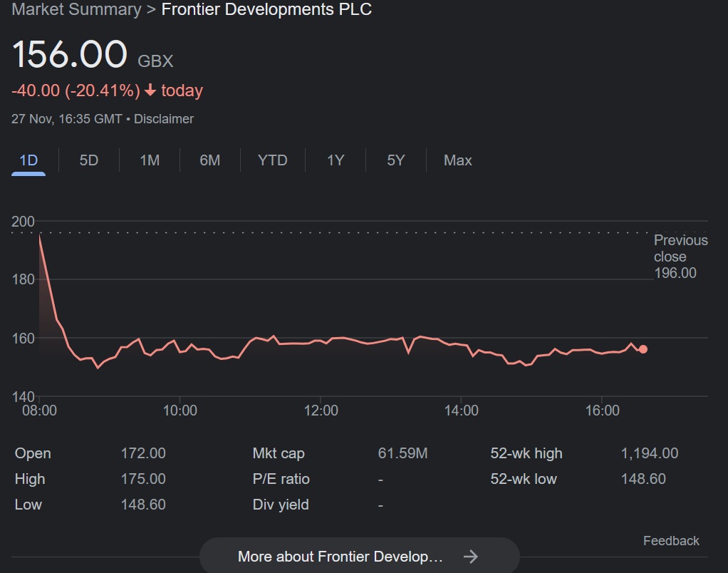Image resolution: width=728 pixels, height=573 pixels.
Task: Select the 1D time range tab
Action: [28, 160]
